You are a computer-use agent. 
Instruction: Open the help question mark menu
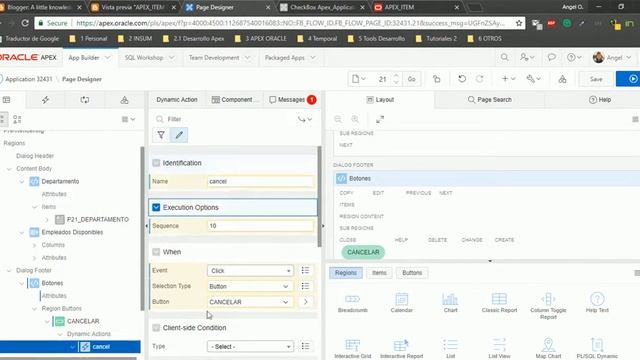pos(573,58)
